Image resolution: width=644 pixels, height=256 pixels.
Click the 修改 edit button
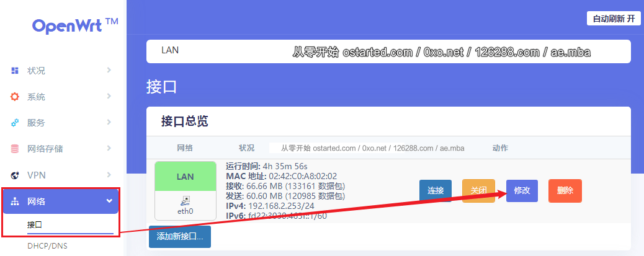[x=522, y=191]
